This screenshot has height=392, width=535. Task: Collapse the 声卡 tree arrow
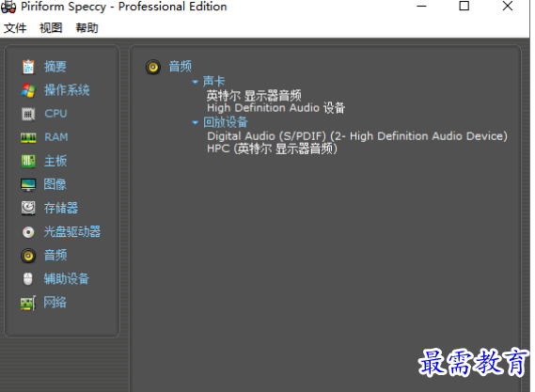click(196, 82)
